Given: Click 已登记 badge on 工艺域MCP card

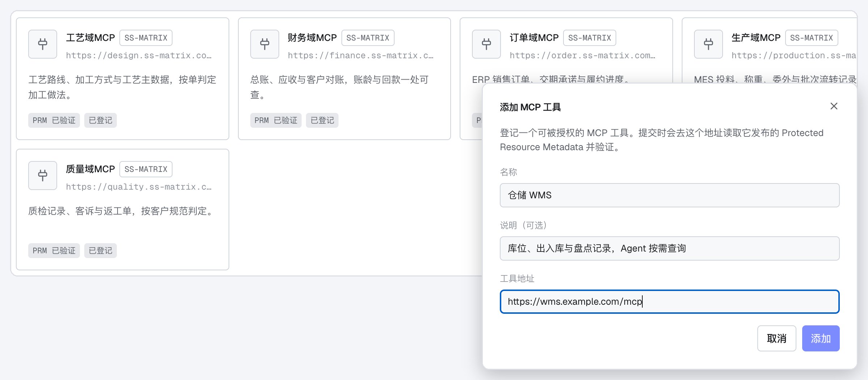Looking at the screenshot, I should click(101, 120).
